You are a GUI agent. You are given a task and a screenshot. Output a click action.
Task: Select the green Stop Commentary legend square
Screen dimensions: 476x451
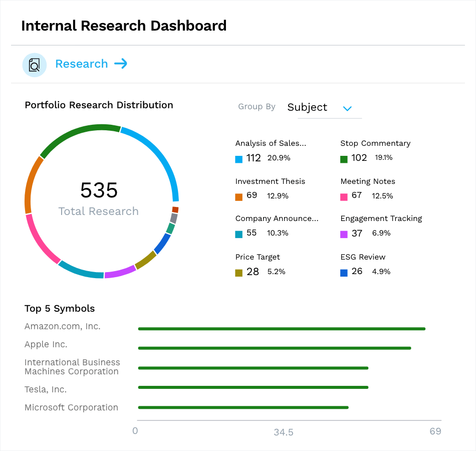(x=345, y=157)
